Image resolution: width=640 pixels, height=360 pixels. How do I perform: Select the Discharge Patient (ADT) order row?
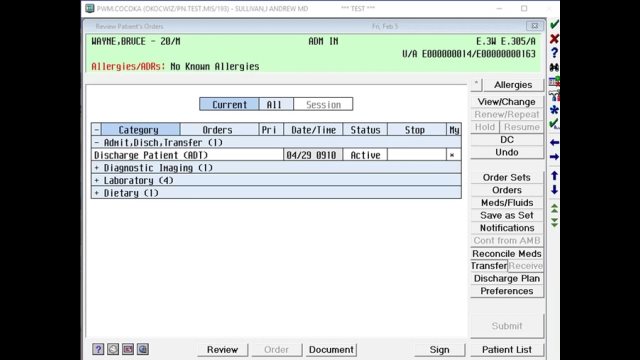(x=276, y=155)
